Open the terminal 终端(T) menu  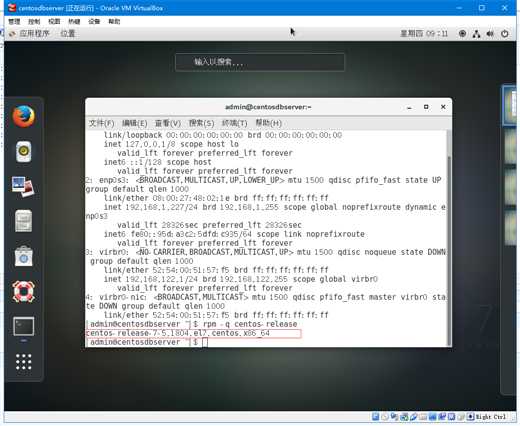[x=234, y=123]
